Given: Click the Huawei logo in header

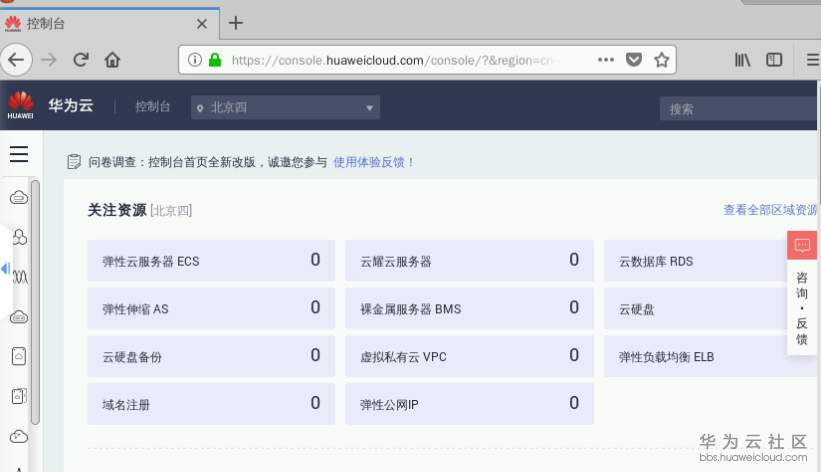Looking at the screenshot, I should 20,105.
